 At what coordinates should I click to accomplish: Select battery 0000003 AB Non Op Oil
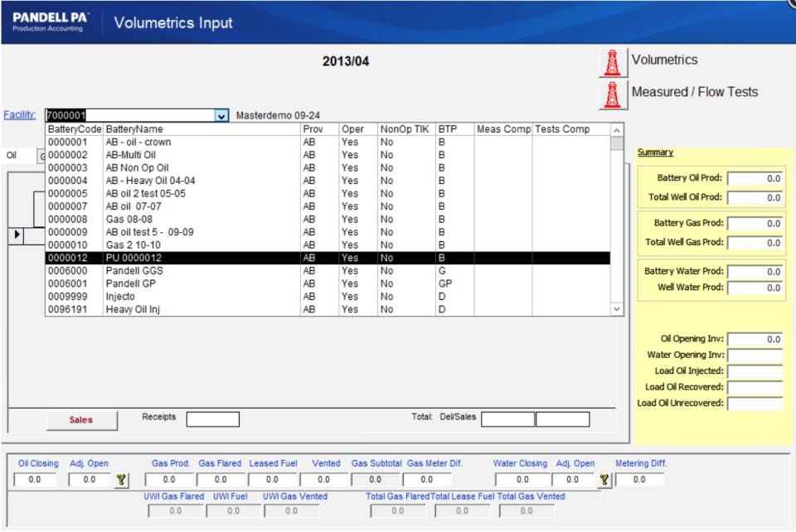(x=328, y=168)
